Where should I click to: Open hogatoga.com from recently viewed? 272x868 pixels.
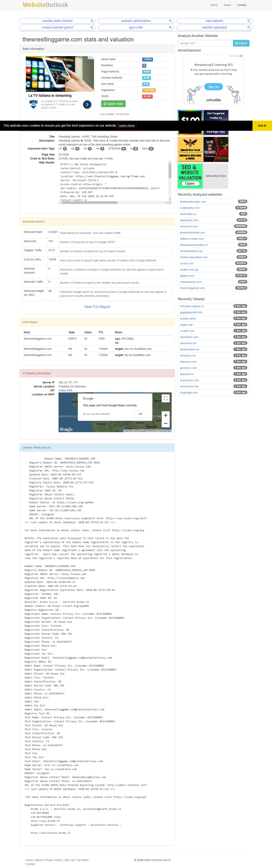point(189,393)
